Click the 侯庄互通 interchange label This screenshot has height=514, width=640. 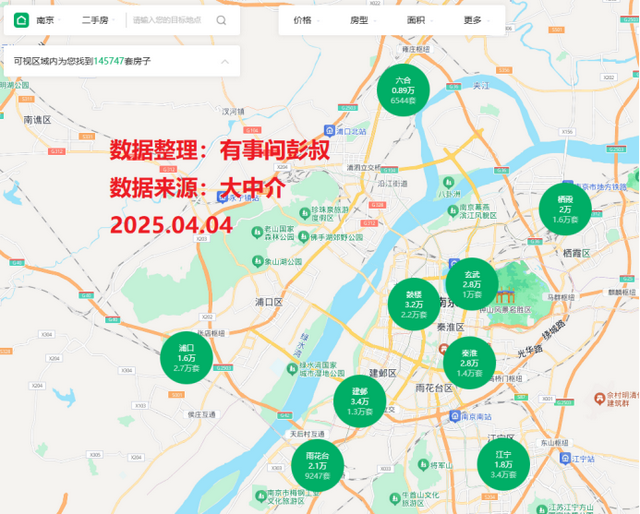(x=201, y=415)
